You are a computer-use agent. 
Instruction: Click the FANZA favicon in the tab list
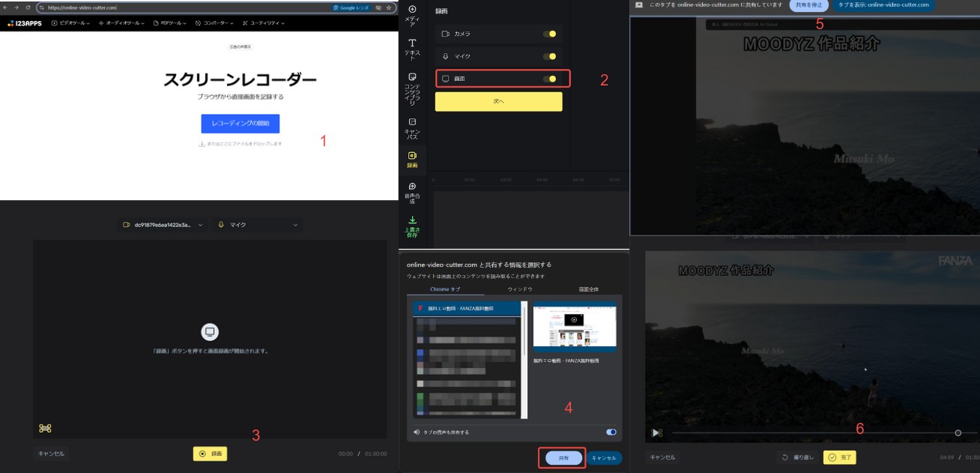click(x=421, y=308)
